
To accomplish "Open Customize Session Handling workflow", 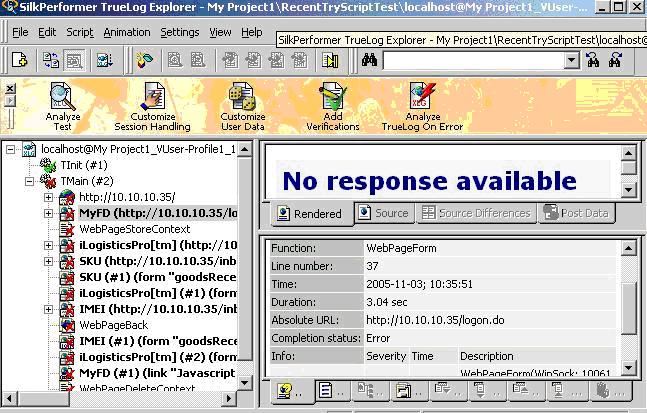I will pyautogui.click(x=153, y=106).
